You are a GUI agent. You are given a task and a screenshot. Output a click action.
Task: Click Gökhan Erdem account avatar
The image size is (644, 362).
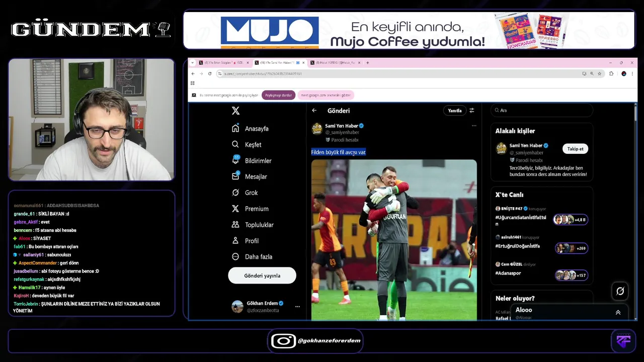(x=237, y=306)
